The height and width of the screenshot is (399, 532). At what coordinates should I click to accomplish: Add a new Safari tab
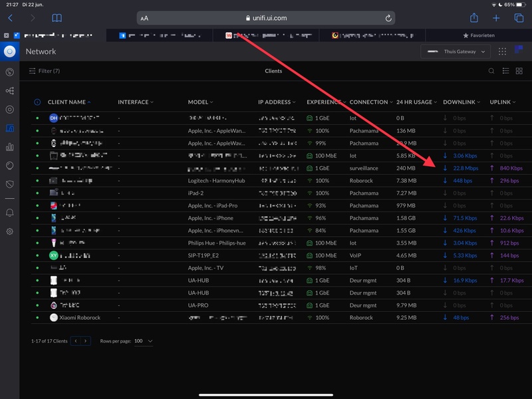(496, 18)
